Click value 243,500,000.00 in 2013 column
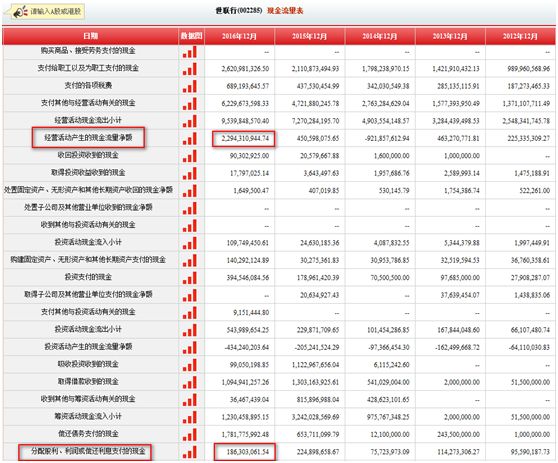This screenshot has height=463, width=558. (458, 435)
